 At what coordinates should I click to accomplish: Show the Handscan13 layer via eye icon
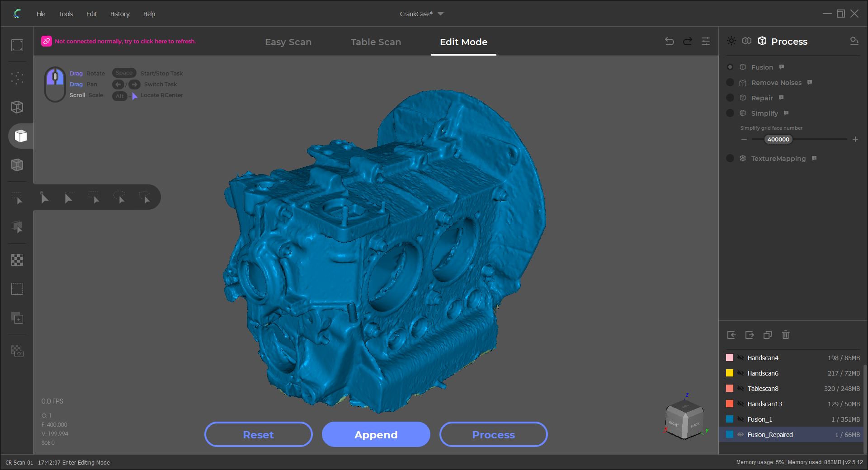pos(741,404)
